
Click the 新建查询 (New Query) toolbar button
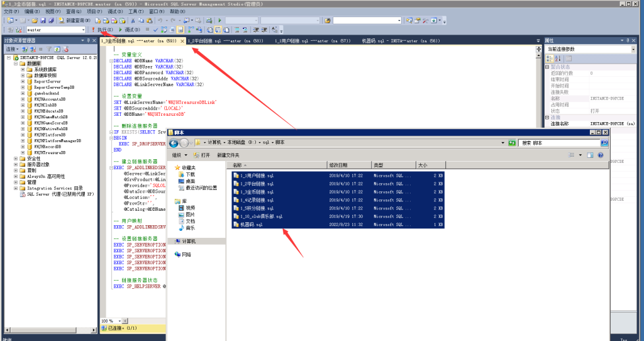pos(76,20)
